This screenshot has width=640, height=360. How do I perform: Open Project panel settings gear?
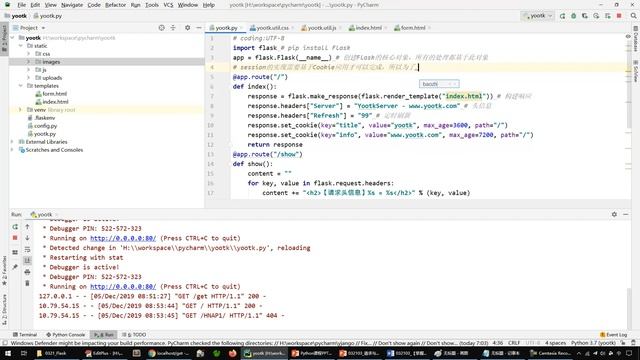coord(187,28)
